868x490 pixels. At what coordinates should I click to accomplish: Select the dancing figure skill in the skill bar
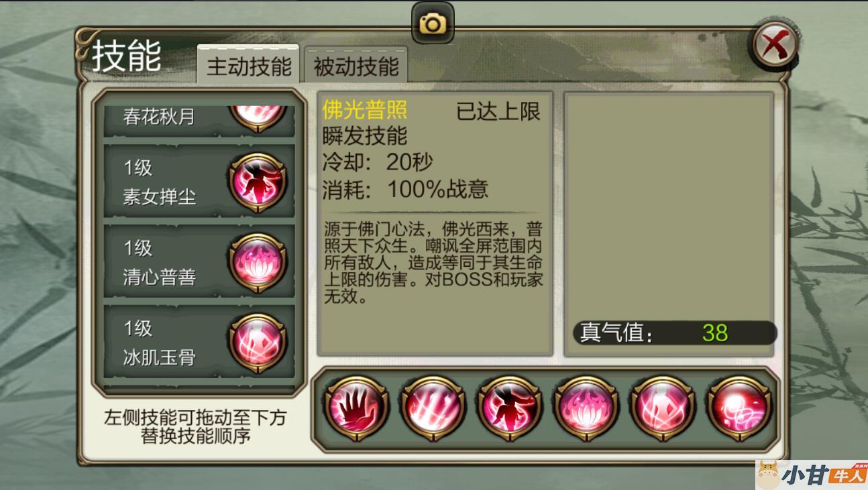point(509,408)
